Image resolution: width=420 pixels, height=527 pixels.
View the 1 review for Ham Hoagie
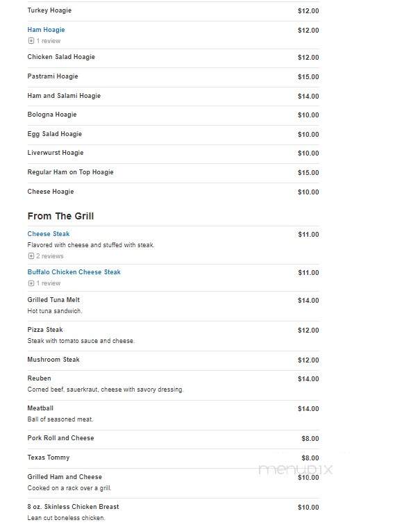point(49,41)
